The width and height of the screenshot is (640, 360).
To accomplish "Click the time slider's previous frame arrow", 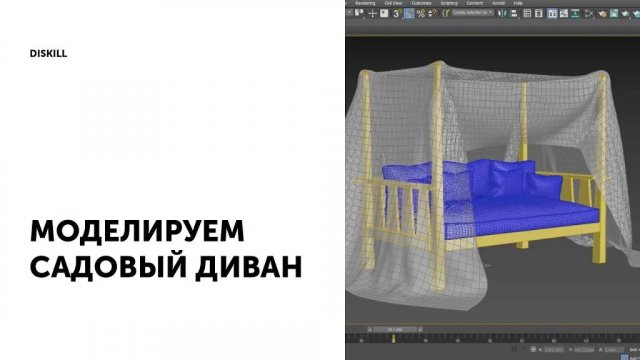I will pos(370,329).
